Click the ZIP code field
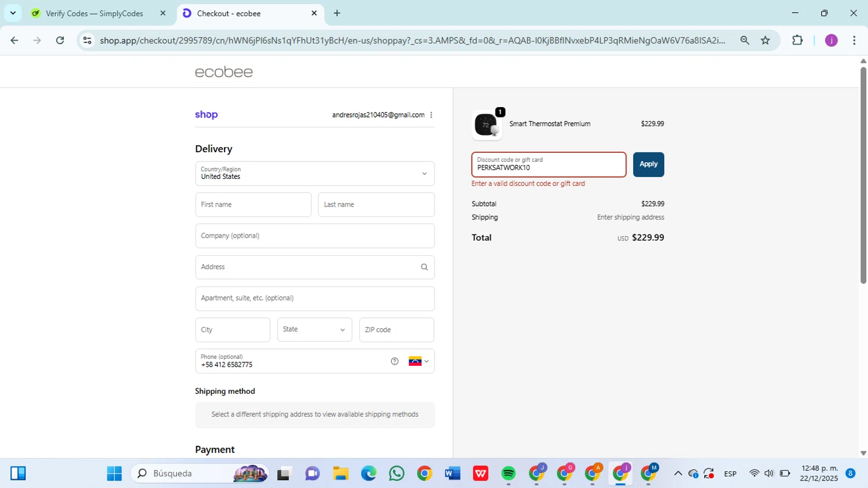This screenshot has width=868, height=488. (396, 329)
